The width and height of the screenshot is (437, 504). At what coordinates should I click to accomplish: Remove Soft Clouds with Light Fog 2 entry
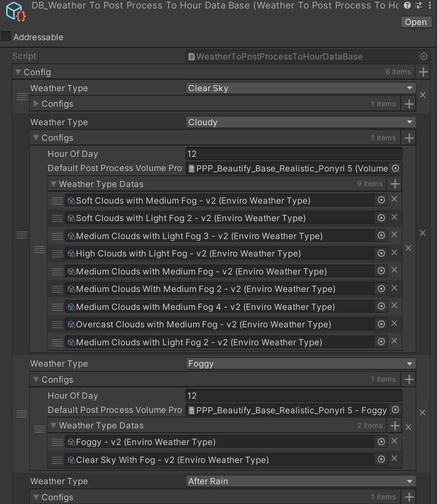(395, 217)
